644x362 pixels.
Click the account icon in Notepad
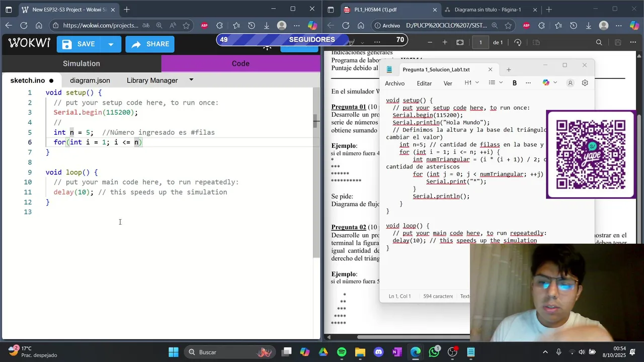(x=570, y=83)
